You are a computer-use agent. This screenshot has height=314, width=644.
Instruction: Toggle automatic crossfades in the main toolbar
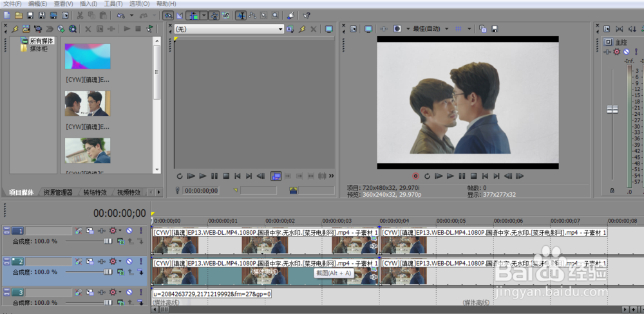pyautogui.click(x=180, y=15)
